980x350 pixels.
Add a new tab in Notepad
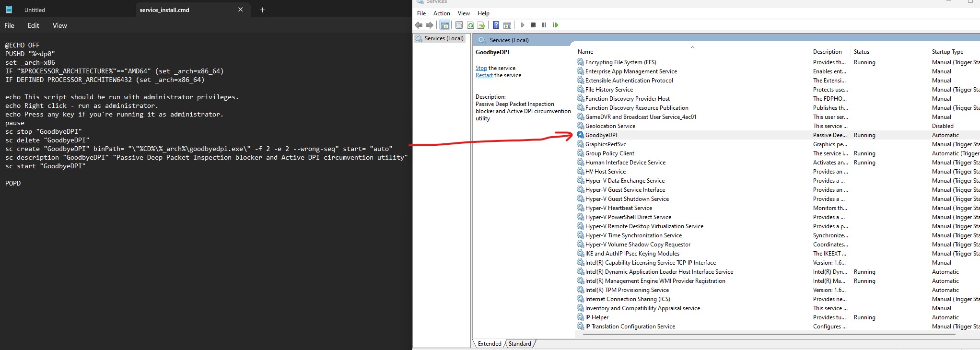[x=262, y=10]
